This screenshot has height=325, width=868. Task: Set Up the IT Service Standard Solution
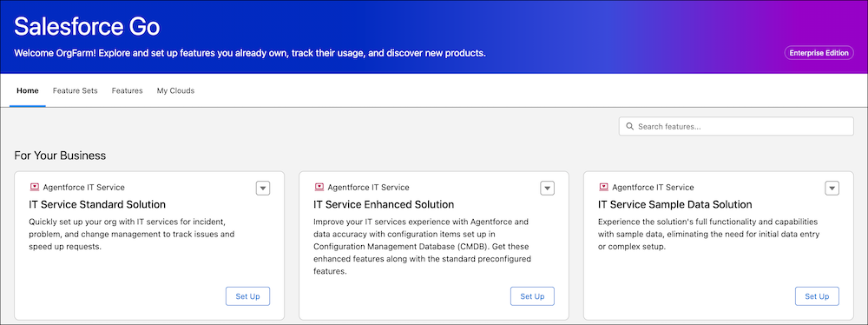[247, 296]
